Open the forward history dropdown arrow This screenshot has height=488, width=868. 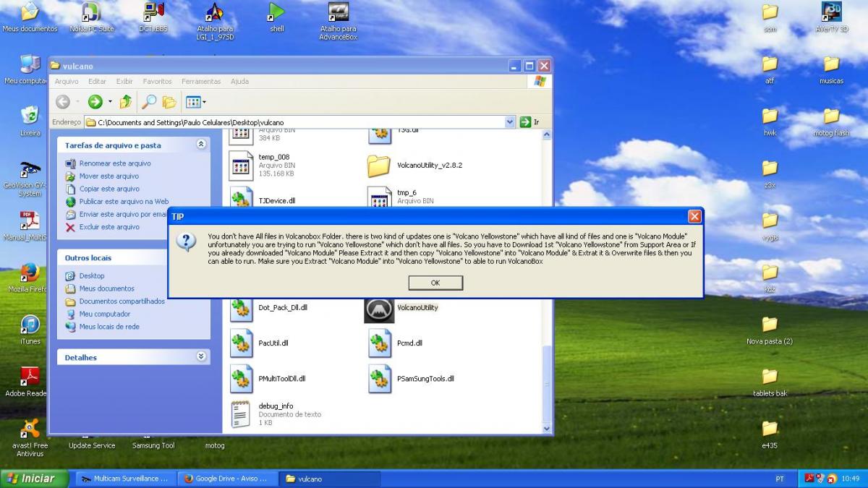(110, 102)
